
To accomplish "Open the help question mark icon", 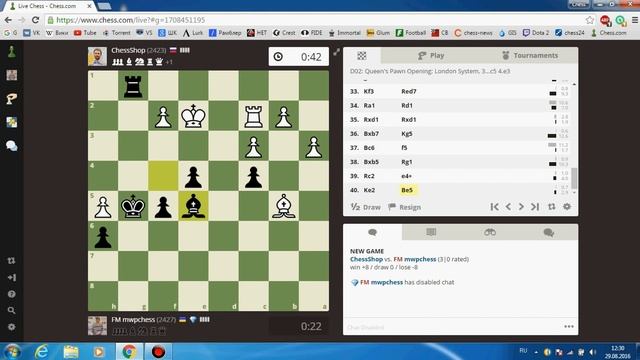I will (11, 294).
